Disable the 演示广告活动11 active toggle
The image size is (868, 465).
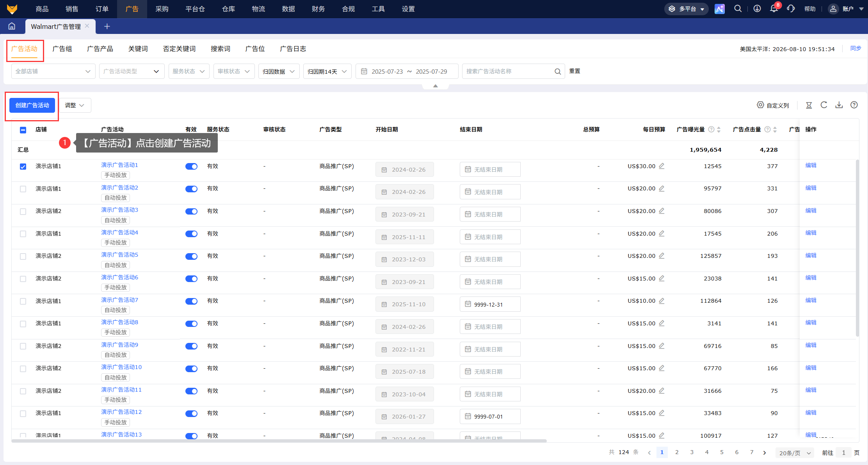pos(191,391)
